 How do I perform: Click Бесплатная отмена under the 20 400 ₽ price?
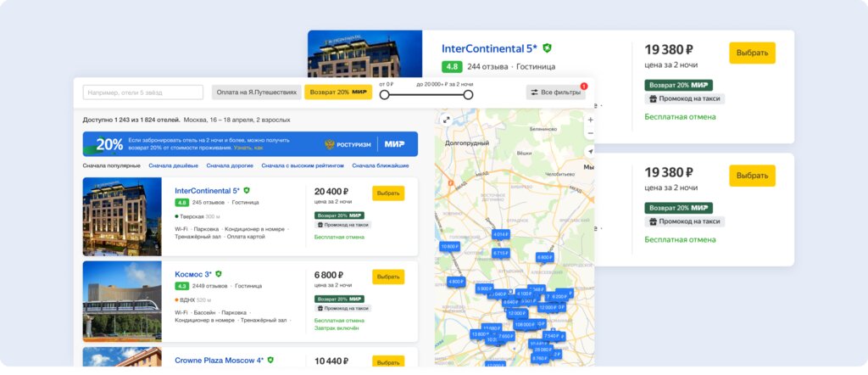[339, 237]
